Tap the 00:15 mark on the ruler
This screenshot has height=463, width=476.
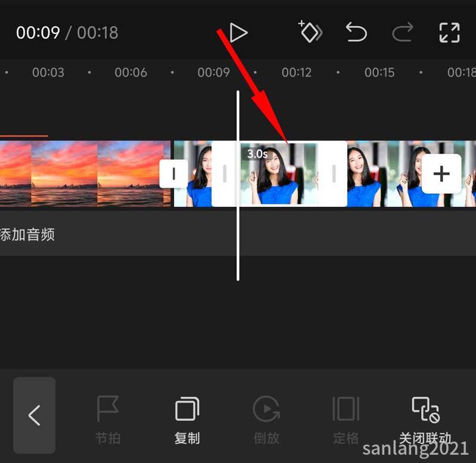[x=379, y=72]
